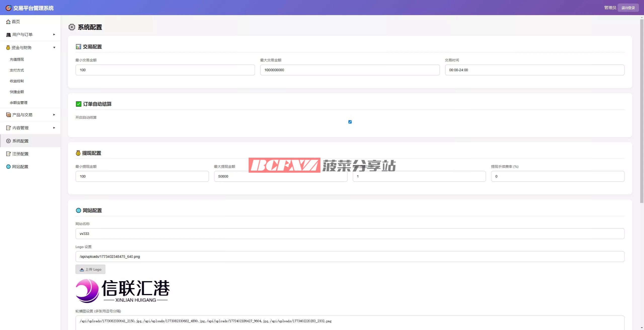
Task: Click the users icon beside 用户与订单
Action: [x=9, y=35]
